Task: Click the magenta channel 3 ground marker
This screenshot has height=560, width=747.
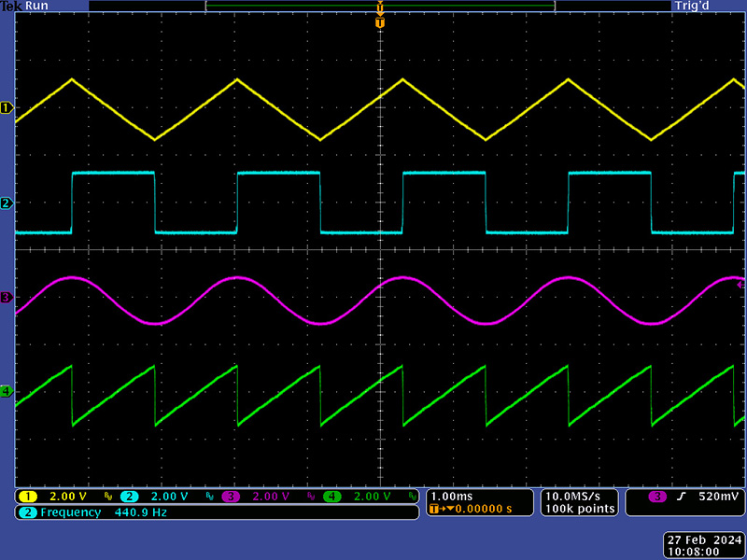Action: 7,297
